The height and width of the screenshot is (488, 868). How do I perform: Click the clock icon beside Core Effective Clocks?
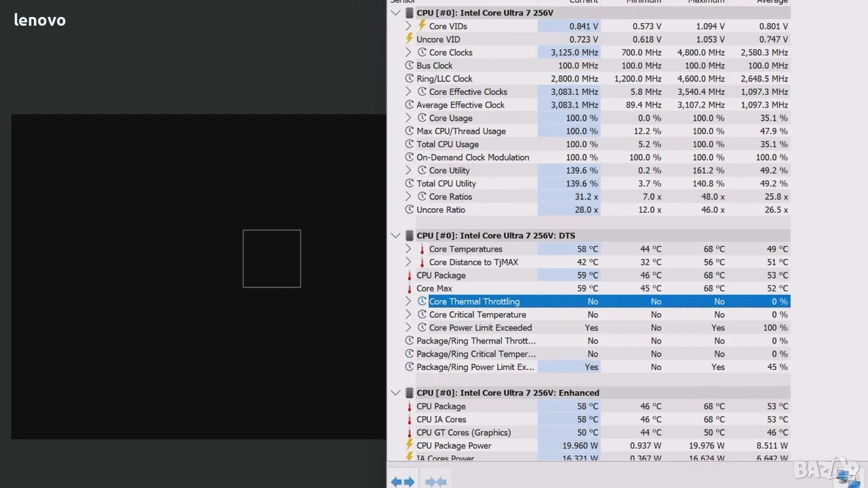point(422,91)
